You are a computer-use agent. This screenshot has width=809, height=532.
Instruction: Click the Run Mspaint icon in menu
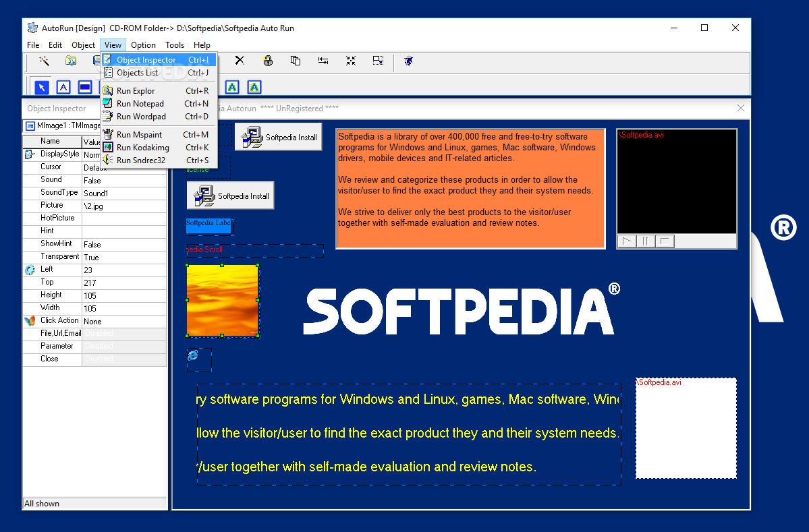point(108,135)
